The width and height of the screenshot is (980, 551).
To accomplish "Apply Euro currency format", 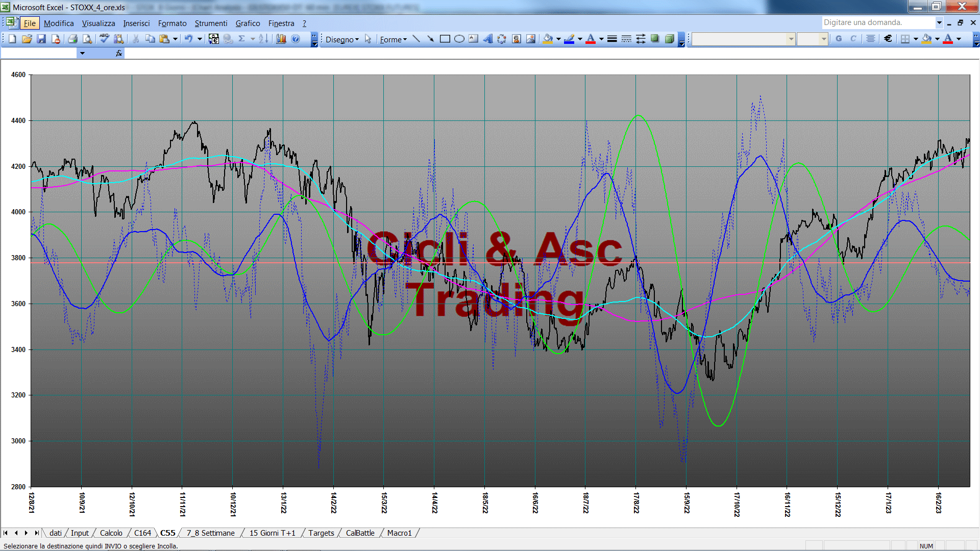I will click(x=888, y=39).
